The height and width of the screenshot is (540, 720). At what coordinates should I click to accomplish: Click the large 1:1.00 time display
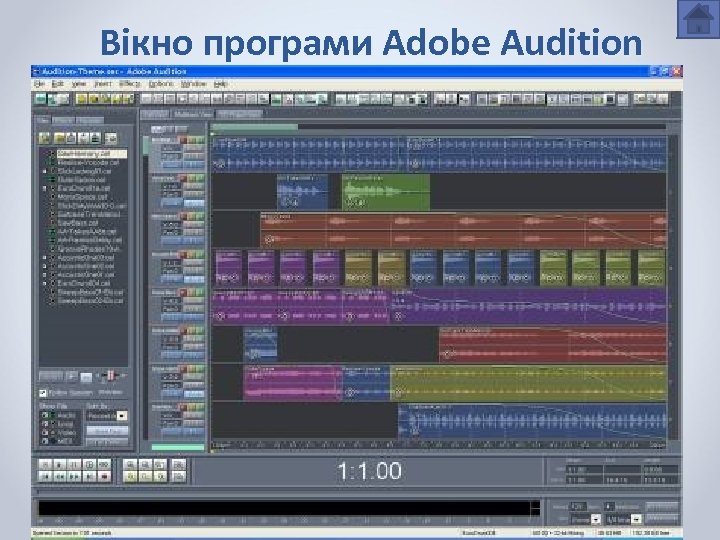[x=370, y=471]
